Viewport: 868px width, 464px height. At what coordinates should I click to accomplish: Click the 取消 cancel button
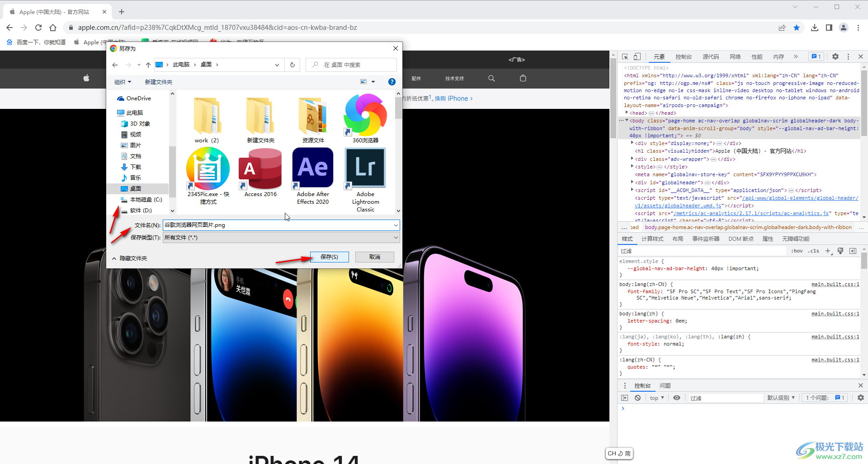tap(375, 257)
